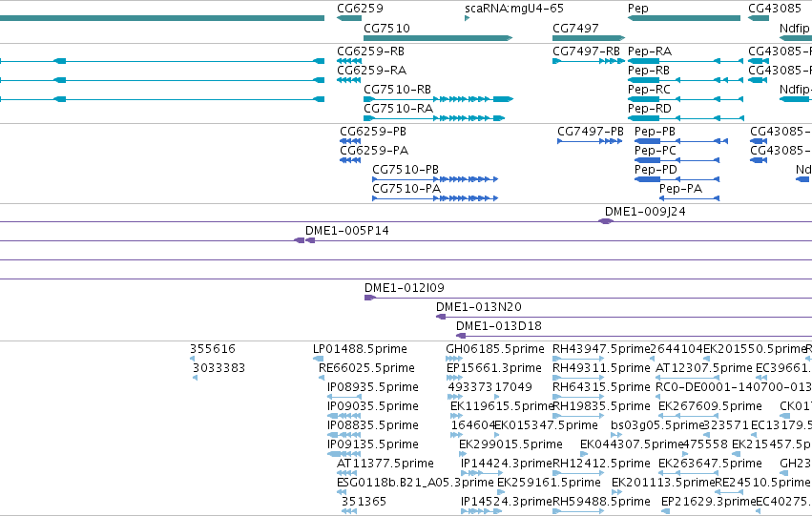Select the Pep gene bar

tap(683, 18)
